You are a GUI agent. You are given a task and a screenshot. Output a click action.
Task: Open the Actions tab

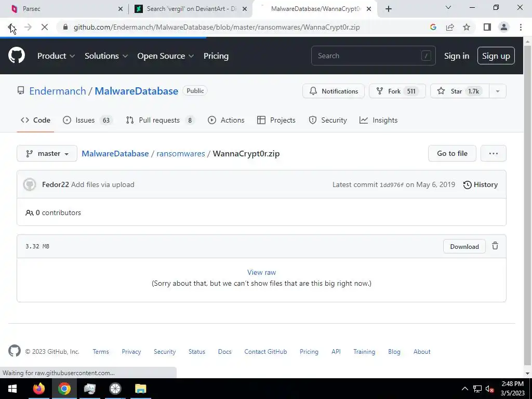(x=226, y=120)
